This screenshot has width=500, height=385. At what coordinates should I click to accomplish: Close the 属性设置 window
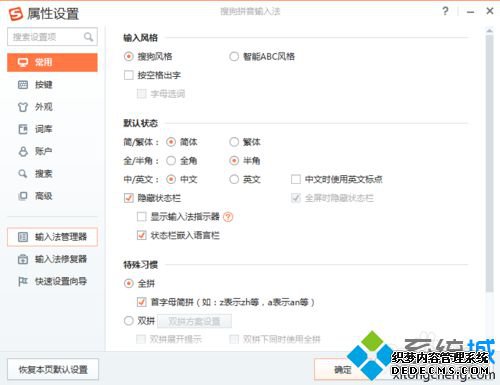point(490,11)
